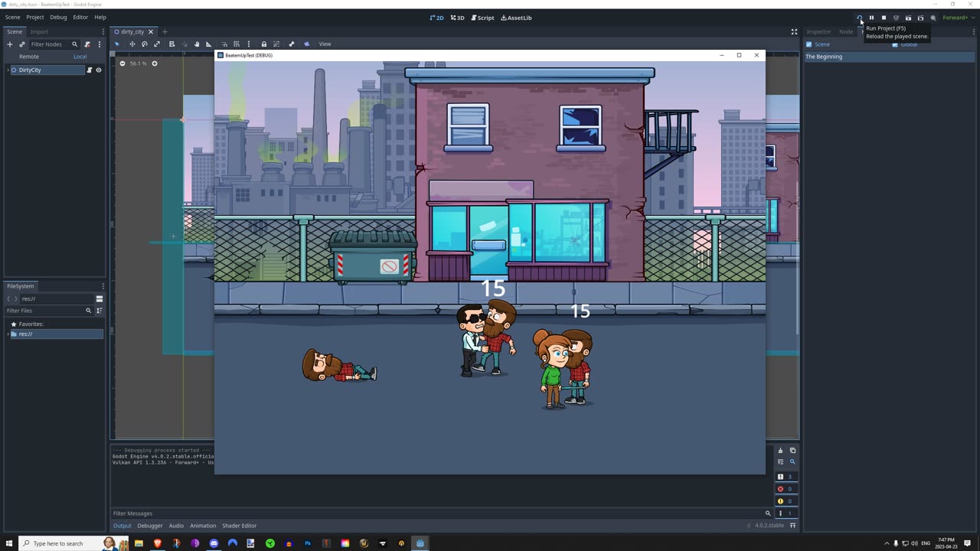This screenshot has width=980, height=551.
Task: Toggle the errors filter showing 0
Action: click(x=785, y=489)
